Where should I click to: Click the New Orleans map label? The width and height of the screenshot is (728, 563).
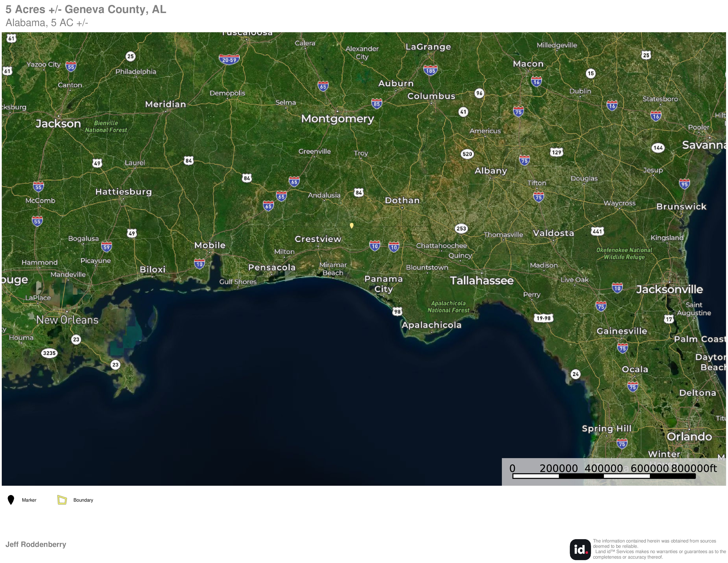point(67,320)
